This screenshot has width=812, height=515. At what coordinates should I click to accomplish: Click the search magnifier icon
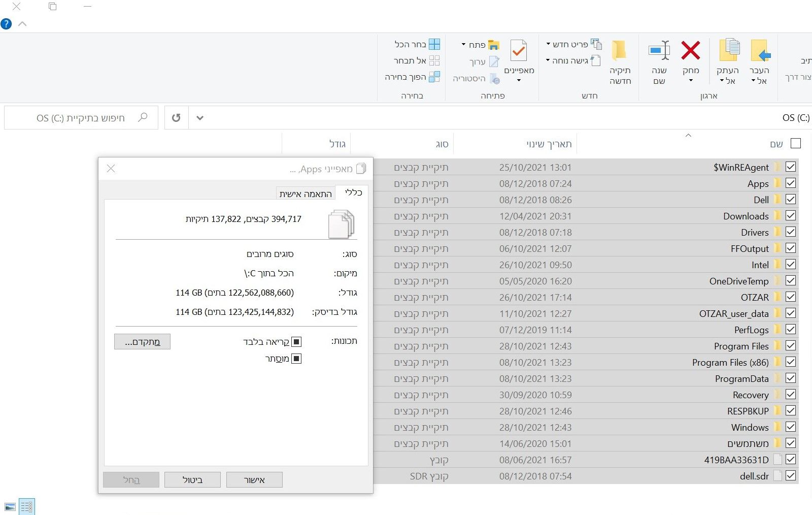point(143,117)
